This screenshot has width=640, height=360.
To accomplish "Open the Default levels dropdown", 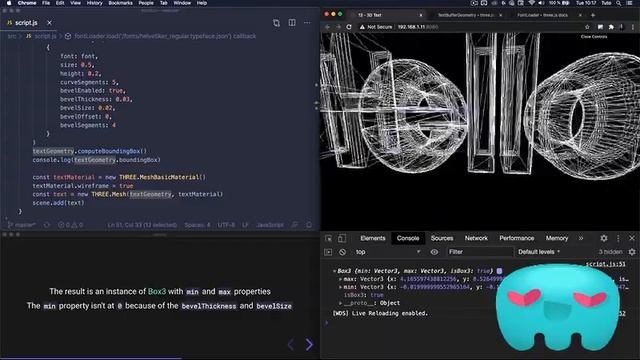I will pyautogui.click(x=539, y=252).
